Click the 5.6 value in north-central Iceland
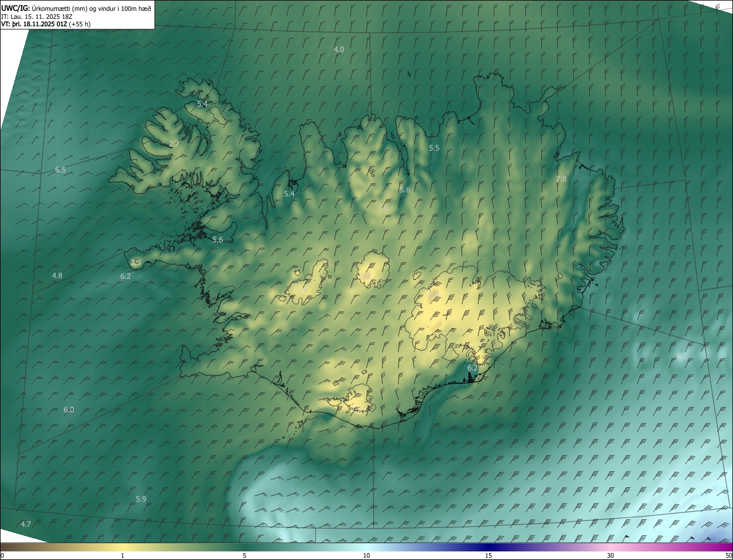This screenshot has width=733, height=560. tap(405, 190)
